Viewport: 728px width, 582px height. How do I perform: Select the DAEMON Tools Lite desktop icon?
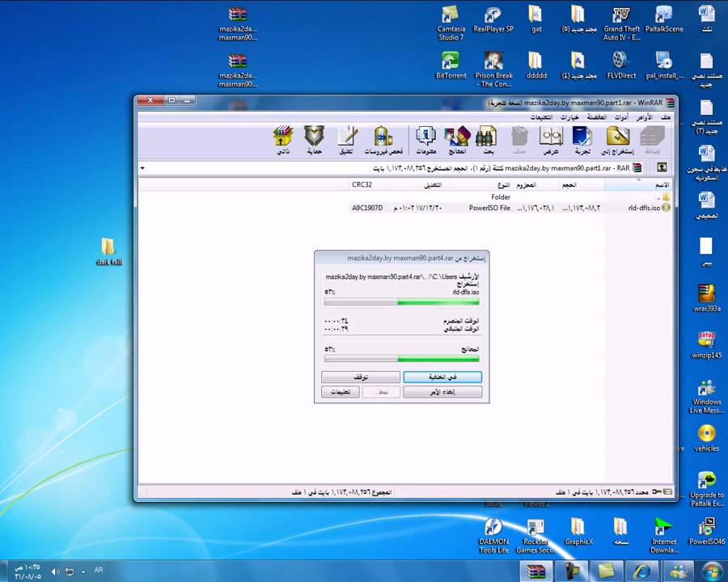point(493,536)
